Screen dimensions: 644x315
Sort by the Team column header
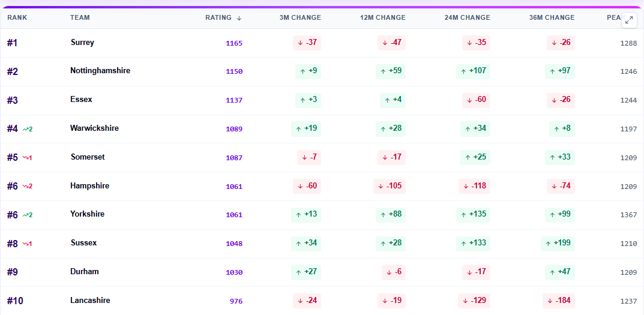(x=80, y=17)
